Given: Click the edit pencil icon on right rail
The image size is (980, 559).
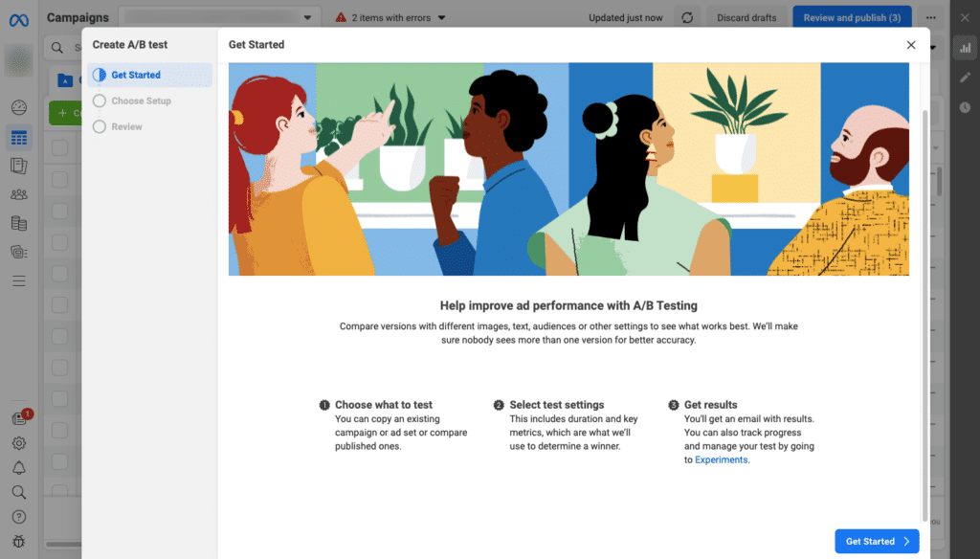Looking at the screenshot, I should [965, 78].
